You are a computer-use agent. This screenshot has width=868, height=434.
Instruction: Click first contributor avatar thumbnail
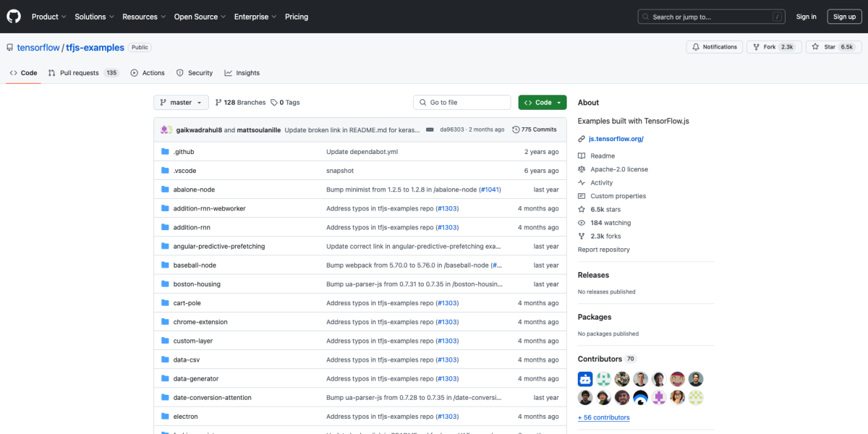(585, 379)
